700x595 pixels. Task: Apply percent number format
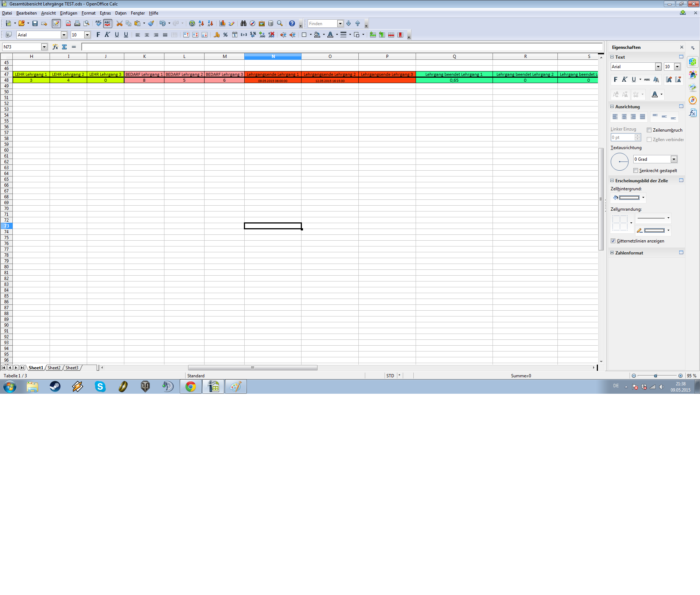click(x=226, y=35)
